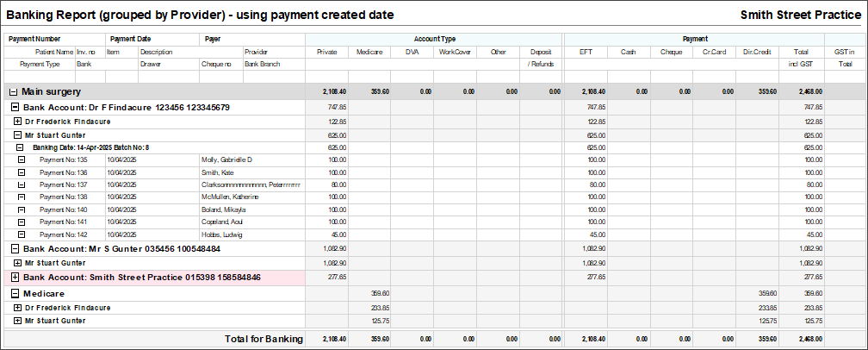Expand Bank Account Smith Street Practice group
This screenshot has height=350, width=868.
click(x=15, y=277)
